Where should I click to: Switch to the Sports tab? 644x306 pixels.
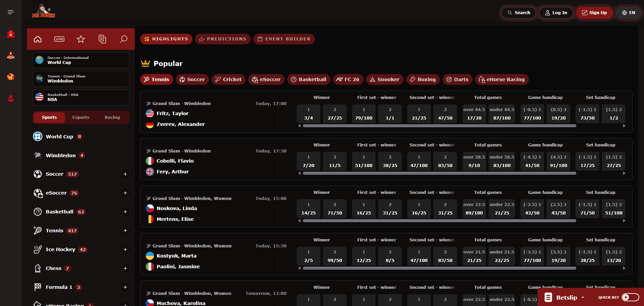tap(50, 117)
